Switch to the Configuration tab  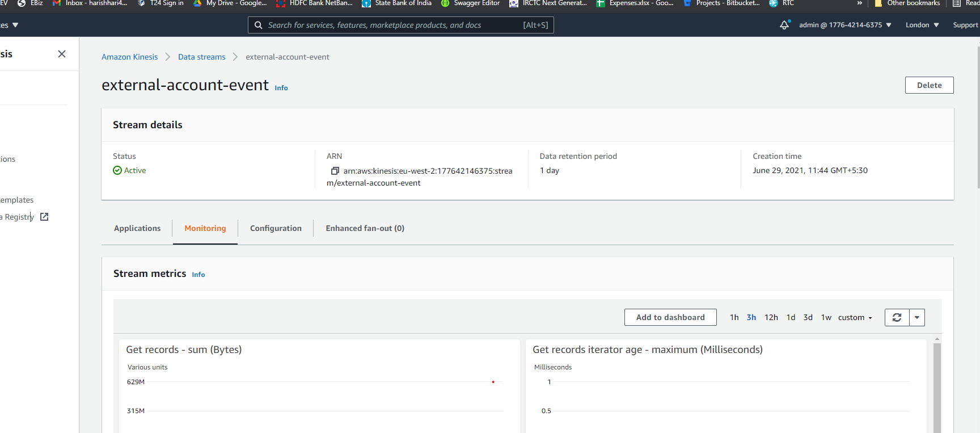276,228
